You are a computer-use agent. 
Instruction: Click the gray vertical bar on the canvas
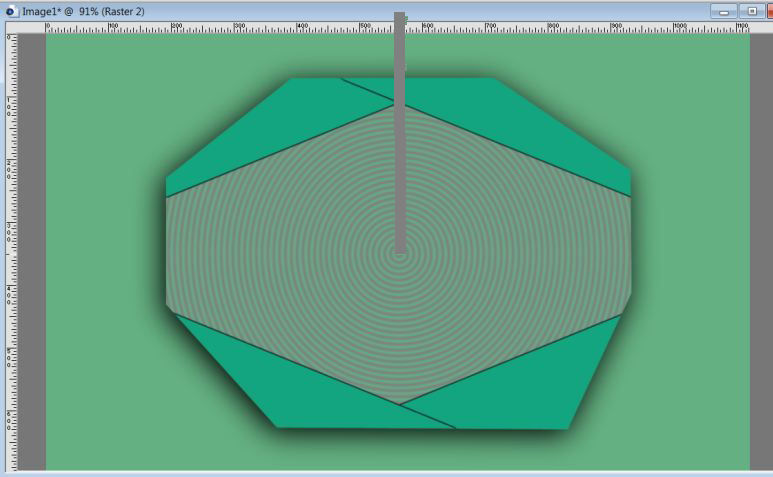pyautogui.click(x=400, y=133)
